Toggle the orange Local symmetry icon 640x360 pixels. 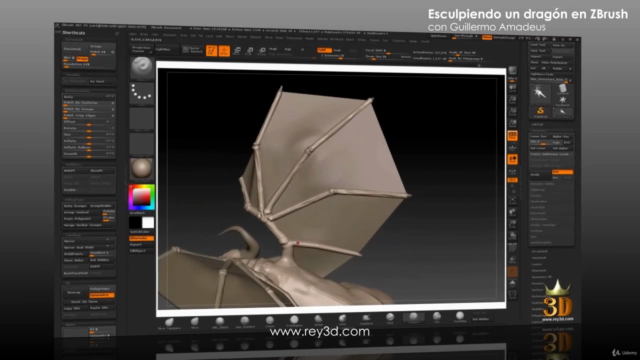pyautogui.click(x=513, y=159)
